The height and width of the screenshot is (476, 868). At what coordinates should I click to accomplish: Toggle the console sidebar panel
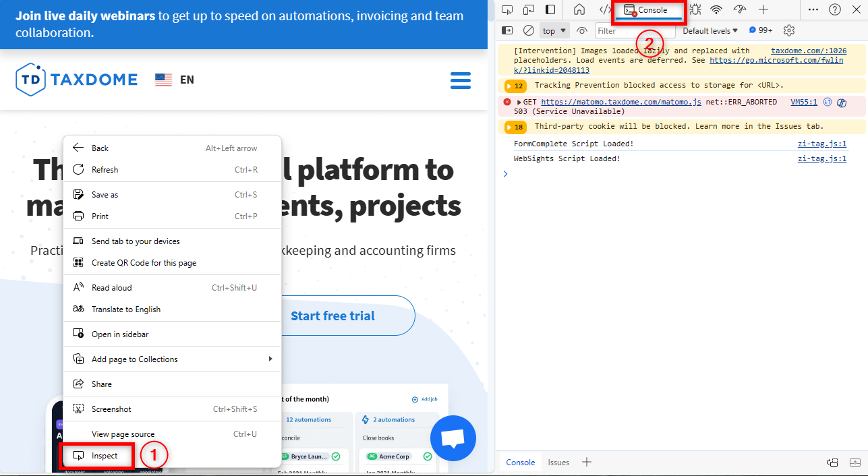coord(507,30)
